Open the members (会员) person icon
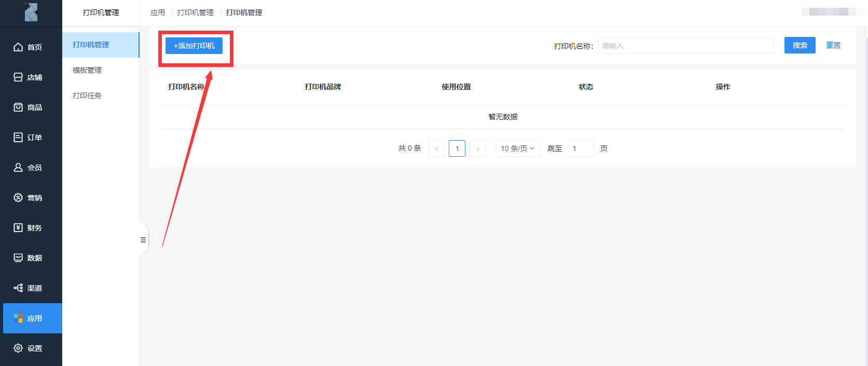Image resolution: width=868 pixels, height=366 pixels. pos(18,168)
